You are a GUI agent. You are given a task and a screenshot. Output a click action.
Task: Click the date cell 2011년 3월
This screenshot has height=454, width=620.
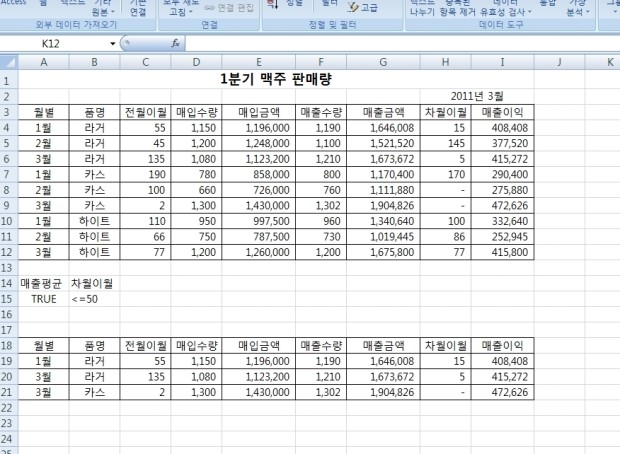point(477,96)
